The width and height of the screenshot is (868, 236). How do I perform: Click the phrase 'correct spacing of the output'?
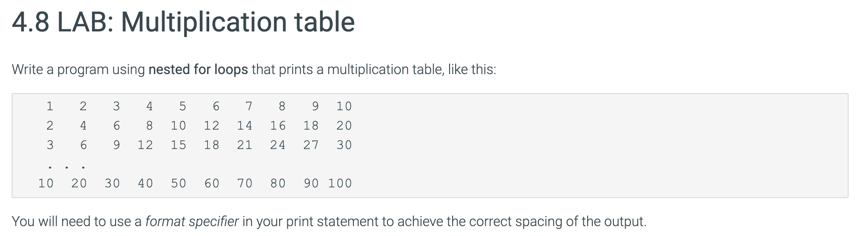coord(557,221)
